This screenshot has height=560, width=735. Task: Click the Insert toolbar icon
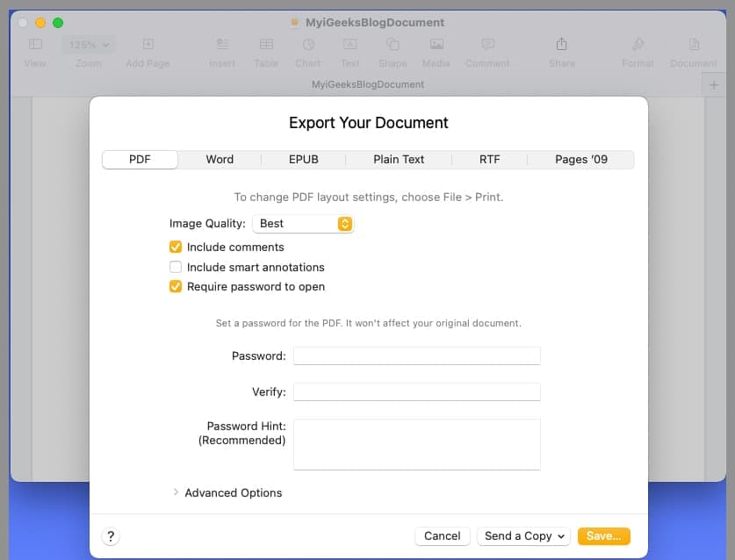pos(222,44)
